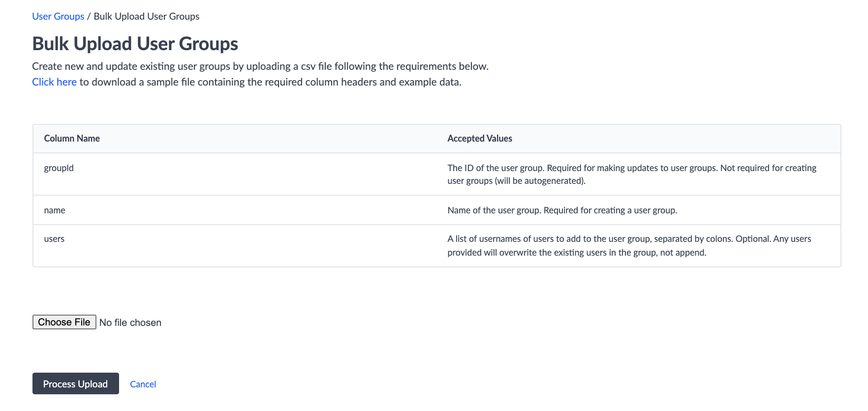The image size is (868, 411).
Task: Click the Process Upload button
Action: (75, 383)
